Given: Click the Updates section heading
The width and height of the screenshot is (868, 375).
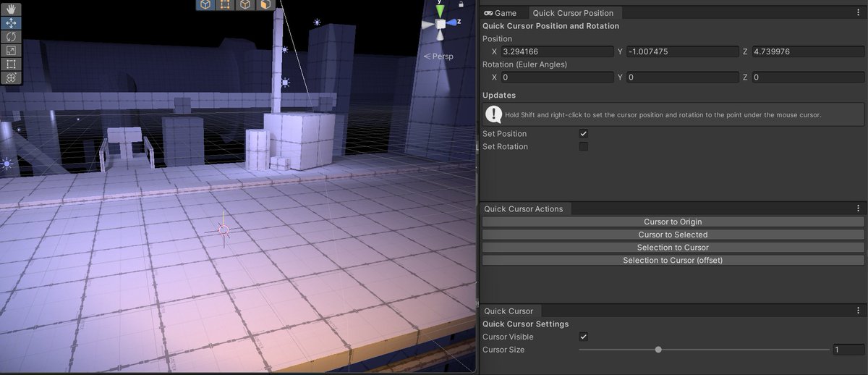Looking at the screenshot, I should click(x=501, y=96).
